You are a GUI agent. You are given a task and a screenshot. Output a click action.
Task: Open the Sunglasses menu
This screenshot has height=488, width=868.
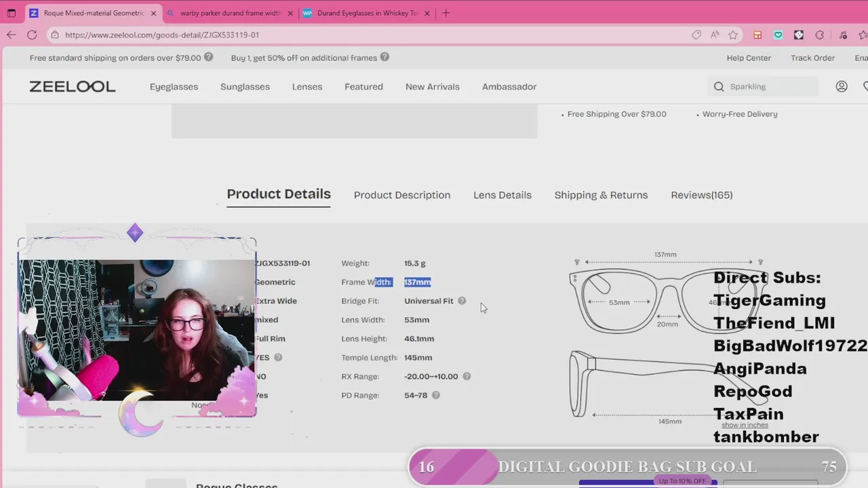[x=245, y=87]
